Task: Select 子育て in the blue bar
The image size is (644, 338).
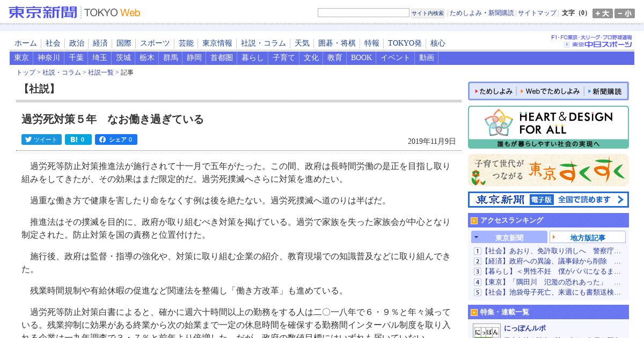Action: coord(284,58)
